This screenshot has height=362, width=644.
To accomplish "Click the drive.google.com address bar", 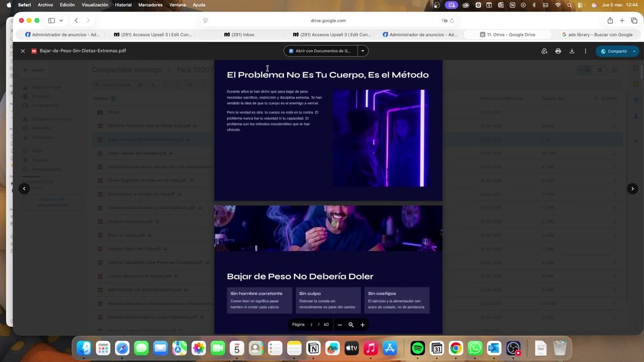I will (x=328, y=21).
